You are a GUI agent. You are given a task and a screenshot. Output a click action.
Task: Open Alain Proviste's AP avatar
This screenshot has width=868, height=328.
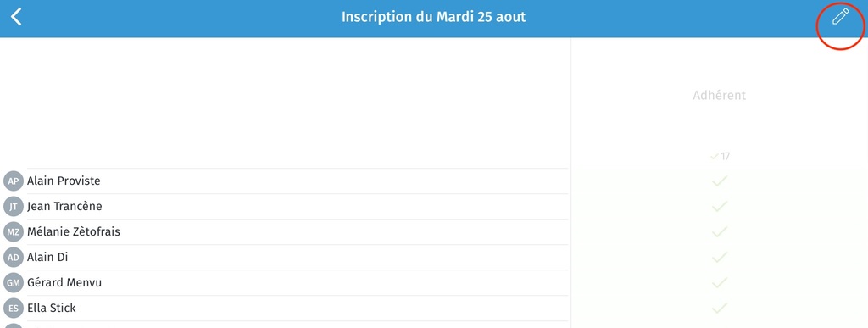14,181
